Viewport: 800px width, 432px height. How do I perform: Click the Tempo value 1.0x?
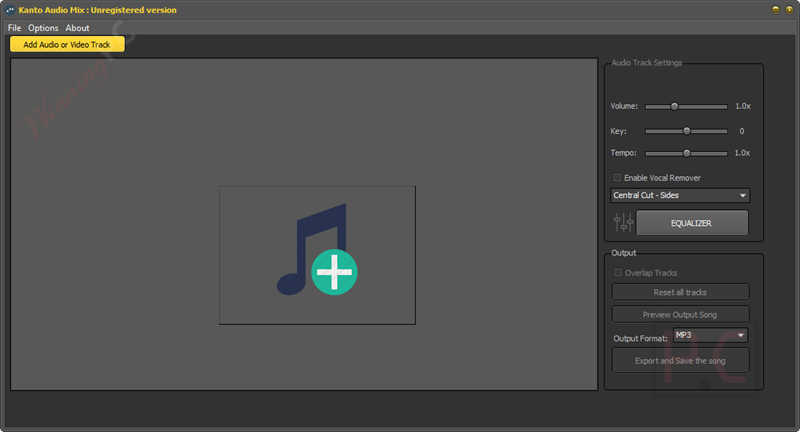pyautogui.click(x=742, y=153)
